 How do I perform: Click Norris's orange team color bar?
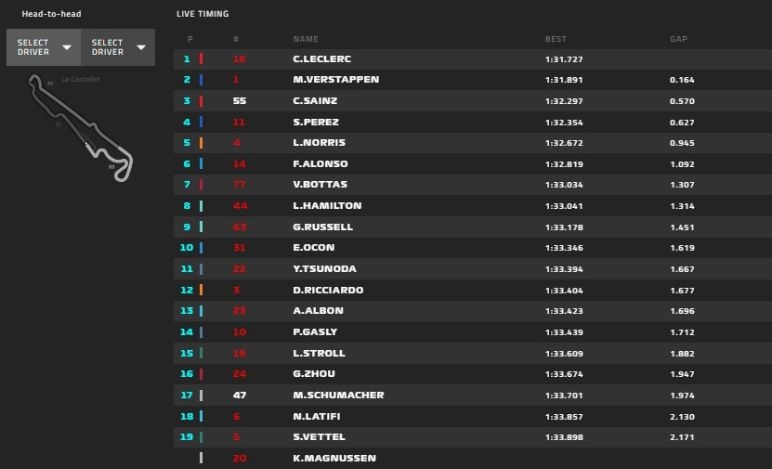(201, 143)
